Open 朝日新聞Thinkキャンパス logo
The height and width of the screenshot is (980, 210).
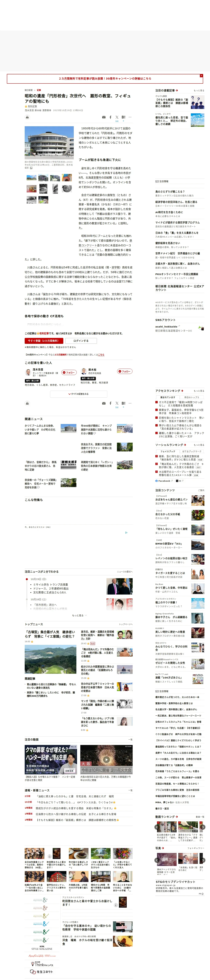click(x=42, y=964)
